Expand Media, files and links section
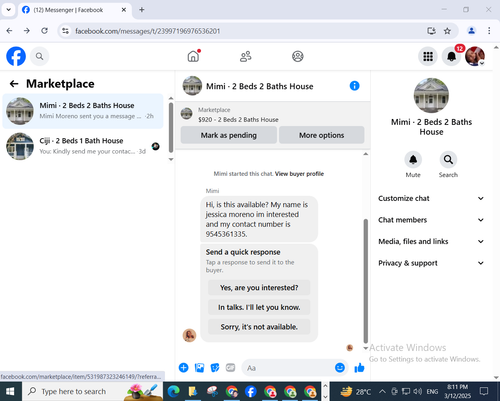The height and width of the screenshot is (401, 500). 431,241
